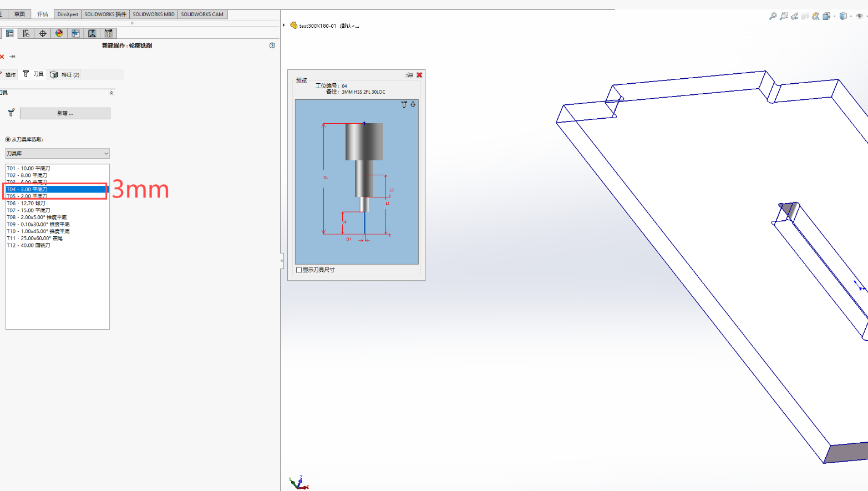Open the ConfigurationManager crosshair tab
Viewport: 868px width, 491px height.
point(43,33)
